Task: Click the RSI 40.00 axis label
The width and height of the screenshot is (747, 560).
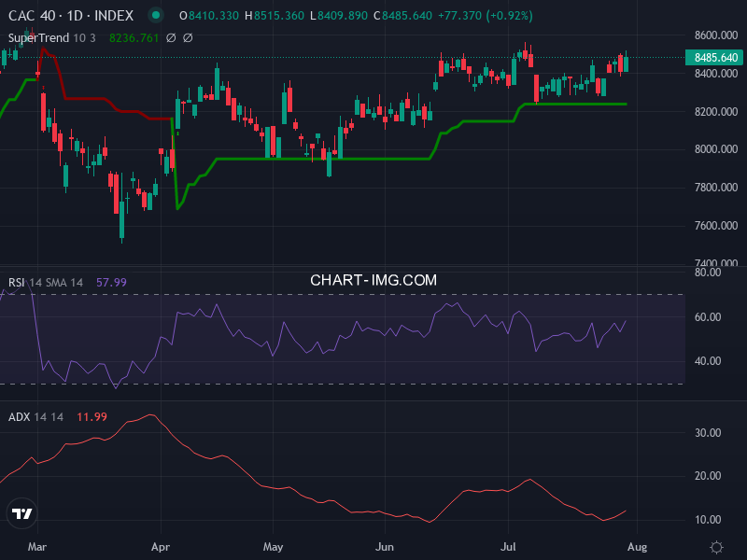Action: click(x=708, y=361)
